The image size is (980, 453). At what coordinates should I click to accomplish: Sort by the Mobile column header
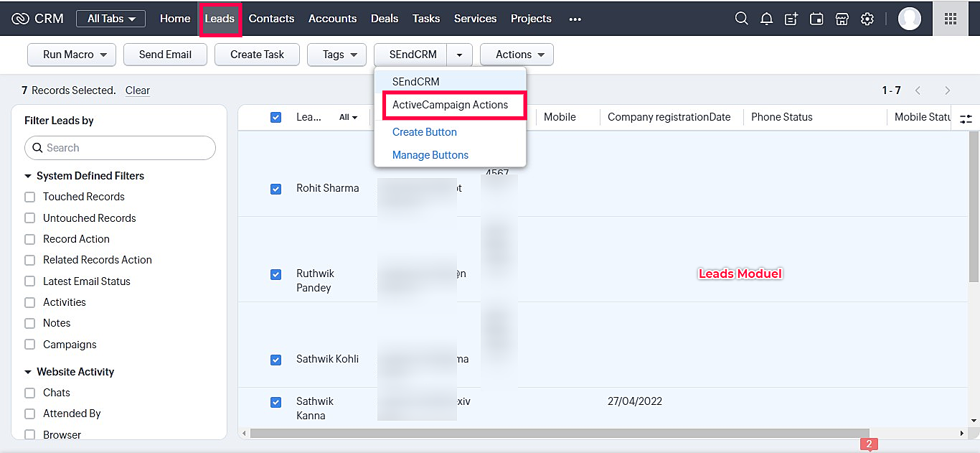tap(560, 117)
